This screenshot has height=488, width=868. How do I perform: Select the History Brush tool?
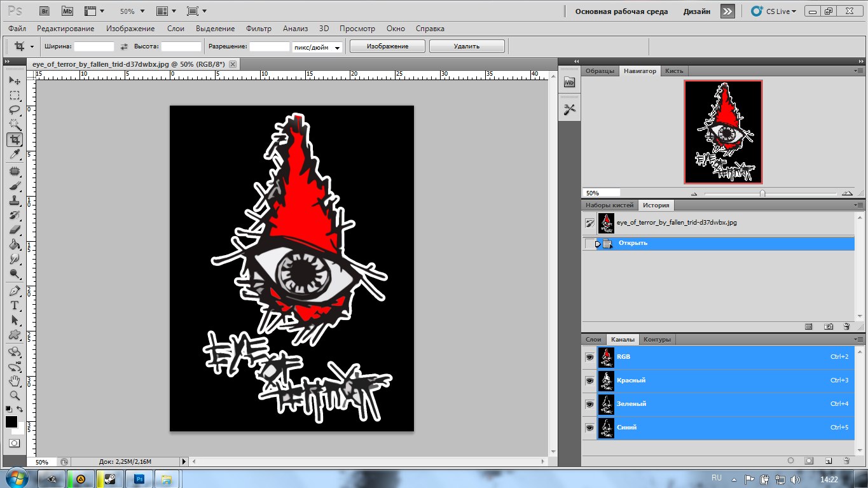point(15,216)
